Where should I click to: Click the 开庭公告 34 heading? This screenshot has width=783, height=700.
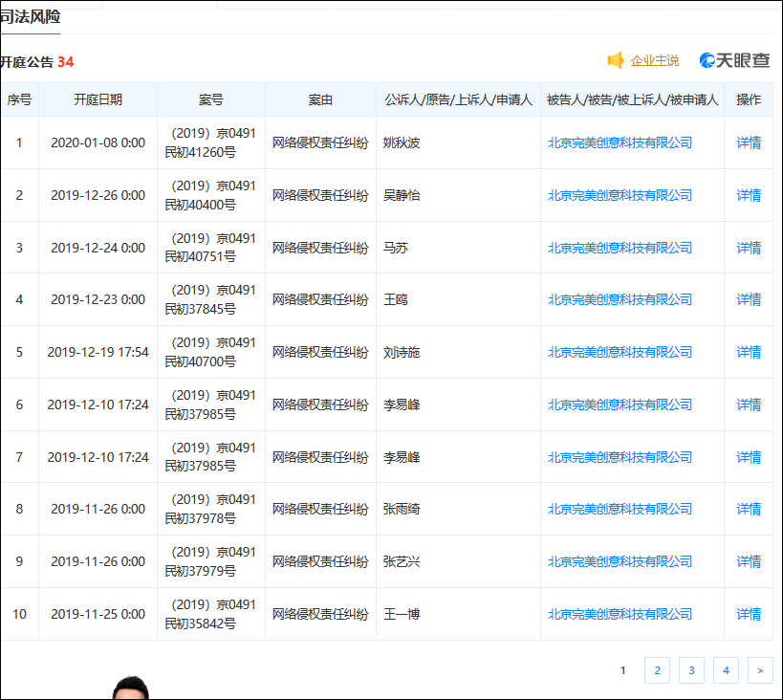36,62
